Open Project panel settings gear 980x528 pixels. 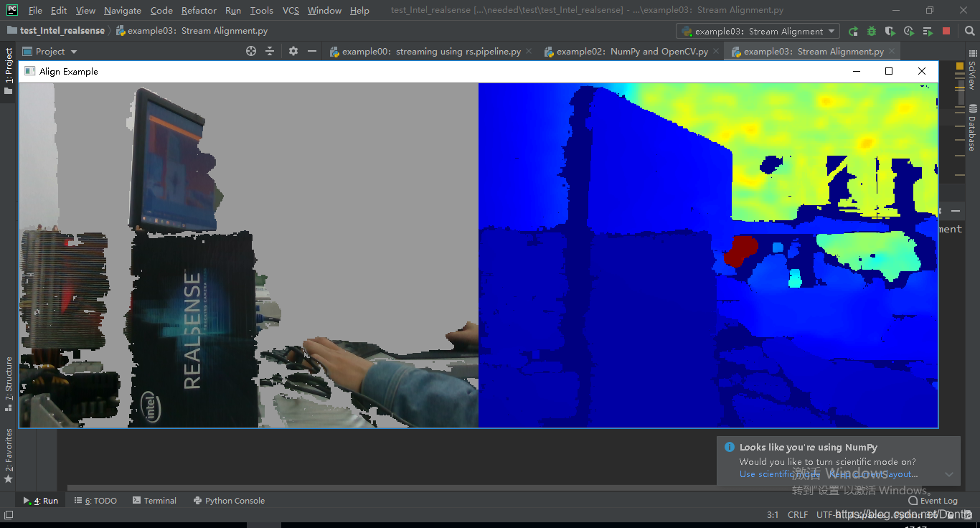pyautogui.click(x=293, y=51)
